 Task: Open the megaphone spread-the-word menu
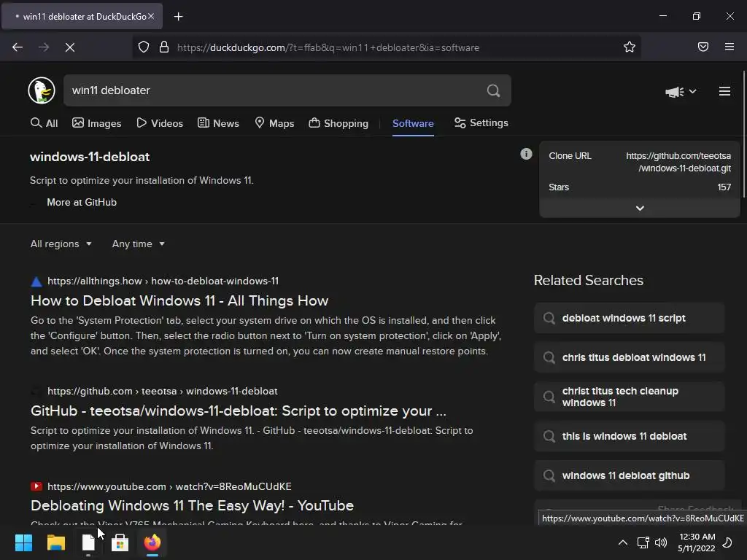click(x=681, y=91)
